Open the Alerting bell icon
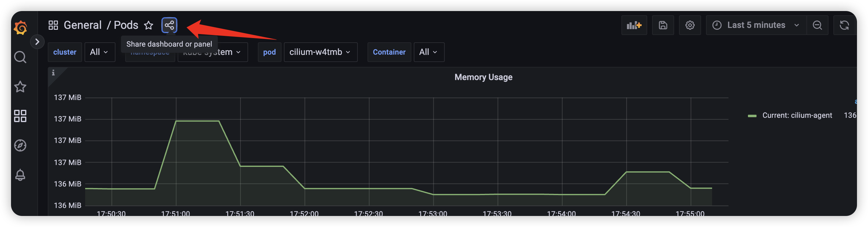Image resolution: width=868 pixels, height=227 pixels. point(20,175)
